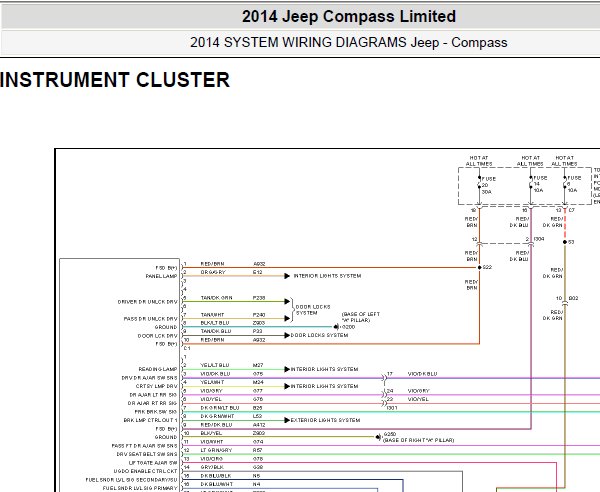Viewport: 600px width, 492px height.
Task: Click 'INTERIOR LIGHTS SYSTEM' on the YEL/LT BLU wire
Action: (x=324, y=369)
